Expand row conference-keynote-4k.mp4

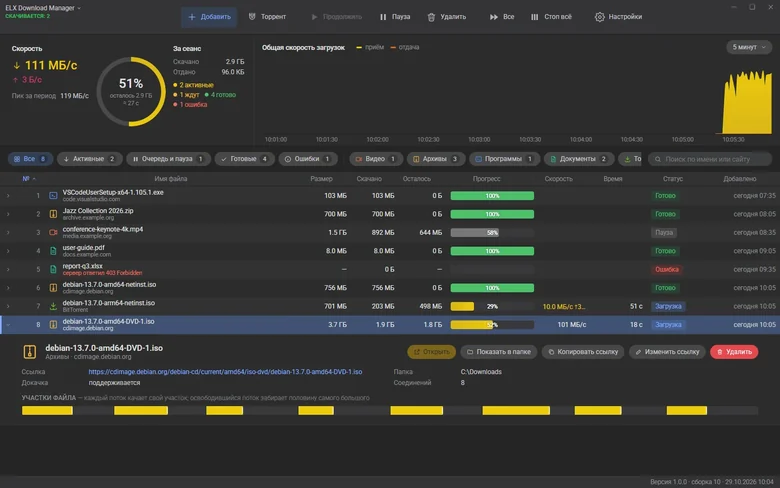[x=8, y=233]
